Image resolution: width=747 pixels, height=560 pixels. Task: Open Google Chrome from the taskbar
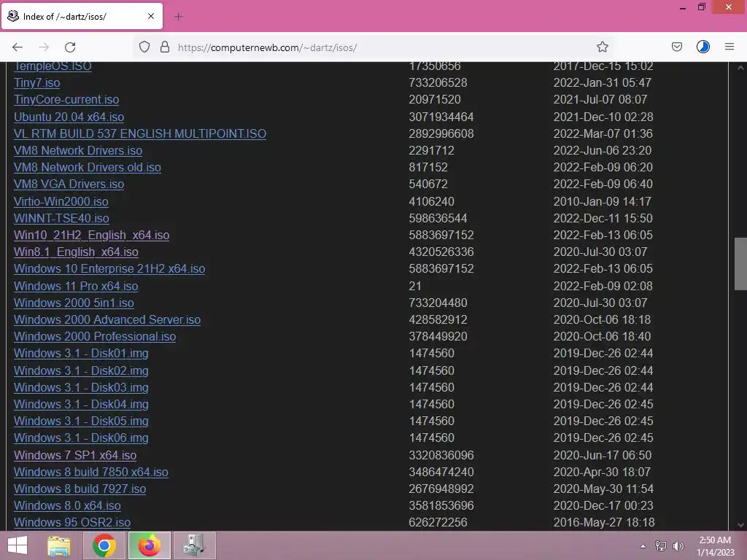104,545
